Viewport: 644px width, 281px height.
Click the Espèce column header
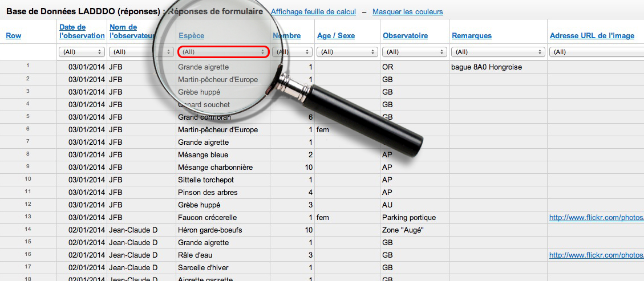(191, 36)
